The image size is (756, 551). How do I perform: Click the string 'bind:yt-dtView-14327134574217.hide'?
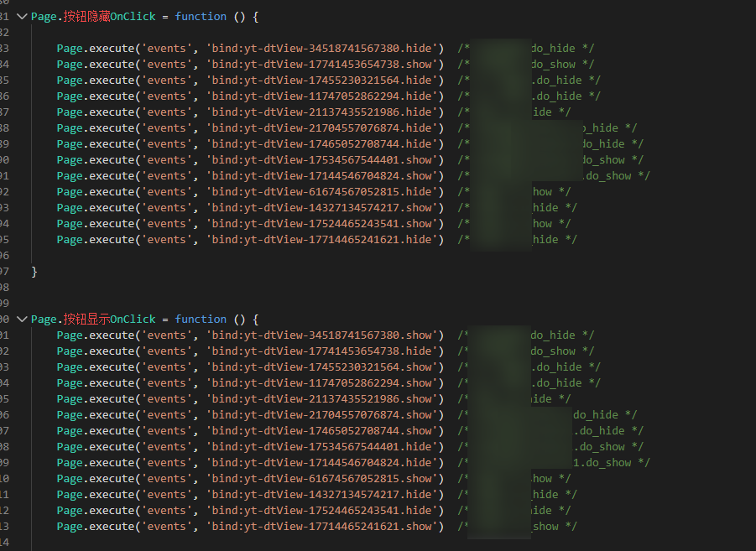pyautogui.click(x=322, y=494)
